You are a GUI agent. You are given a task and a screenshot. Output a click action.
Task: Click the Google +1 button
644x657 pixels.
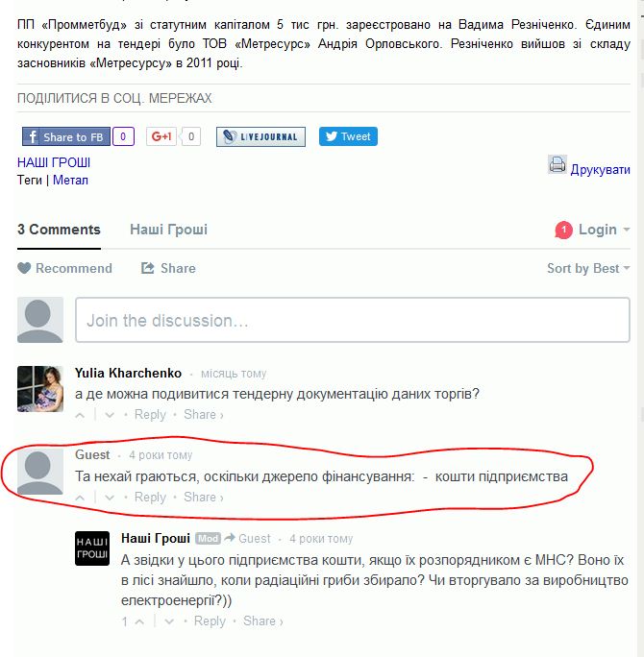click(161, 136)
